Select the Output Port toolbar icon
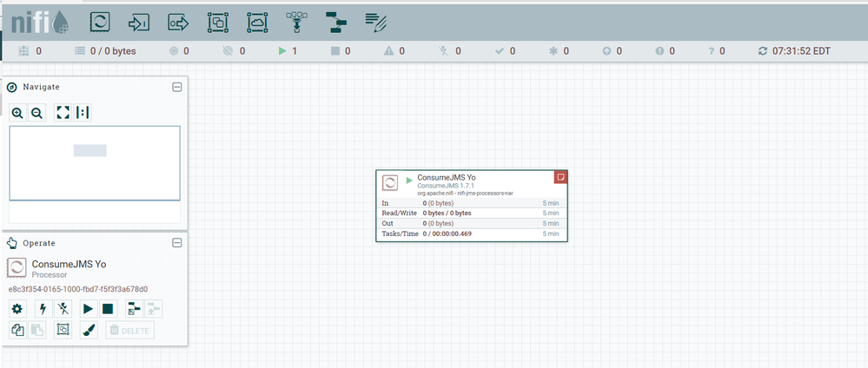Image resolution: width=868 pixels, height=368 pixels. click(x=178, y=23)
